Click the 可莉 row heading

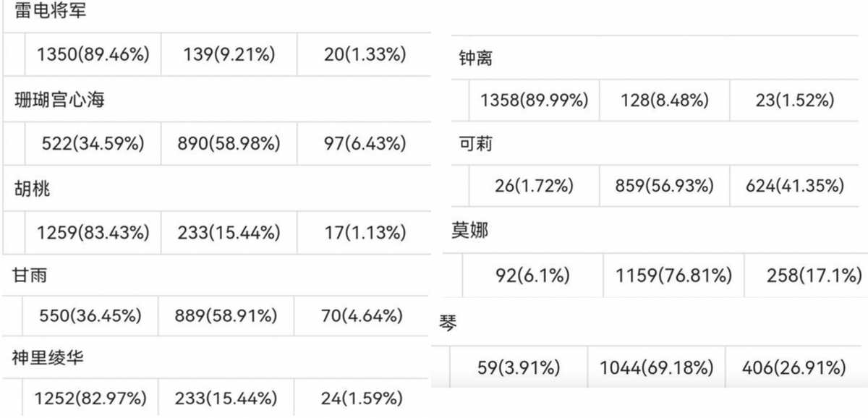(476, 144)
